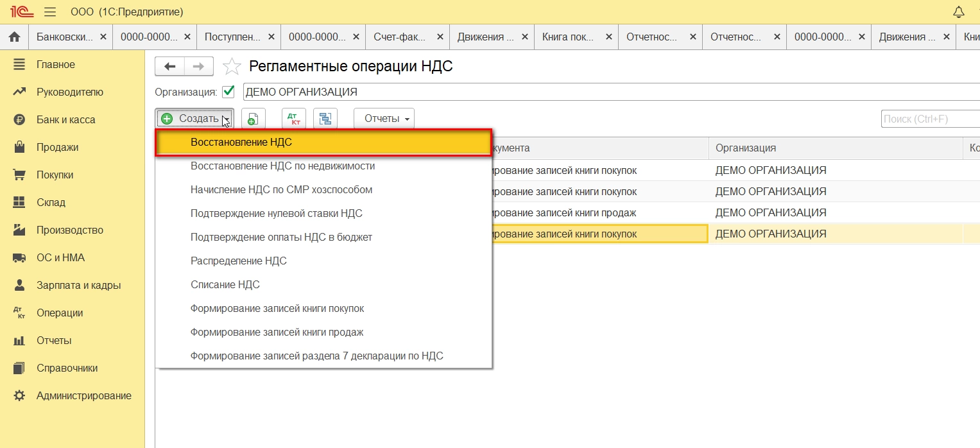Pick Распределение НДС from menu

tap(238, 261)
